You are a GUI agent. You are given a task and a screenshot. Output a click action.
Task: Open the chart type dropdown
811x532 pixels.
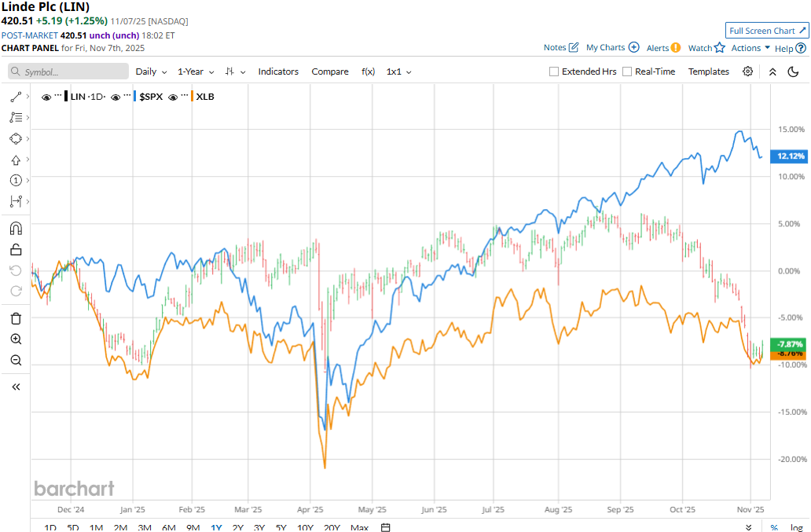pyautogui.click(x=235, y=72)
